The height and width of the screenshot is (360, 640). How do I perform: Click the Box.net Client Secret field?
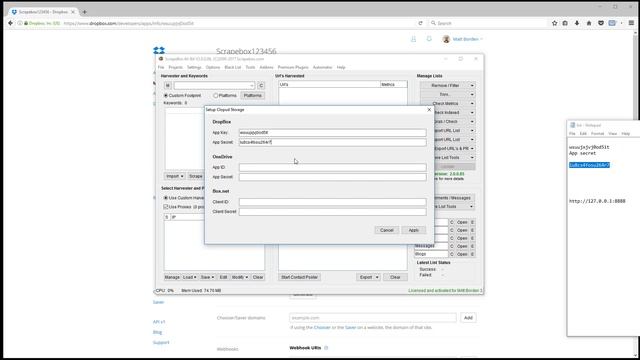pyautogui.click(x=333, y=211)
